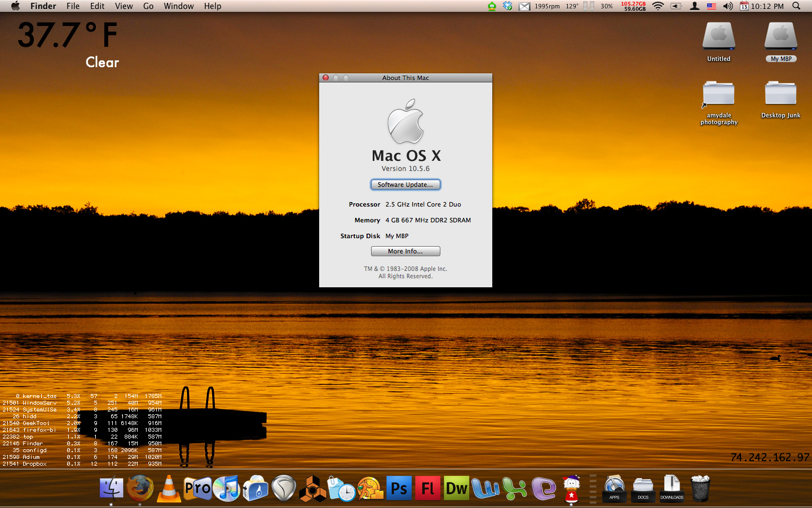Click the 10:12 PM menu bar clock
The height and width of the screenshot is (508, 812).
767,6
